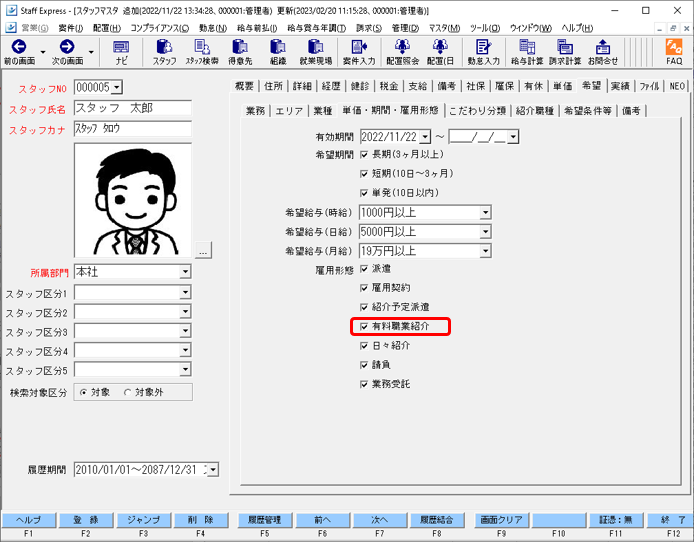
Task: Switch to the 住所 tab
Action: tap(274, 86)
